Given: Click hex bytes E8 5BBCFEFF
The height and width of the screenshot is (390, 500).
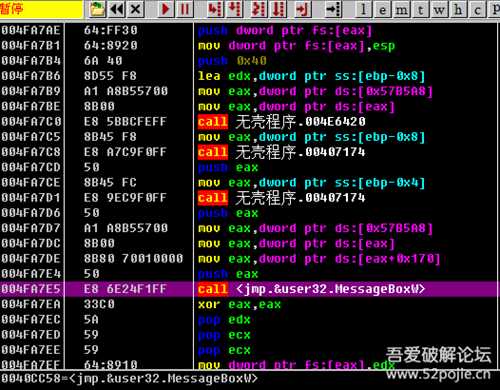Looking at the screenshot, I should tap(125, 122).
